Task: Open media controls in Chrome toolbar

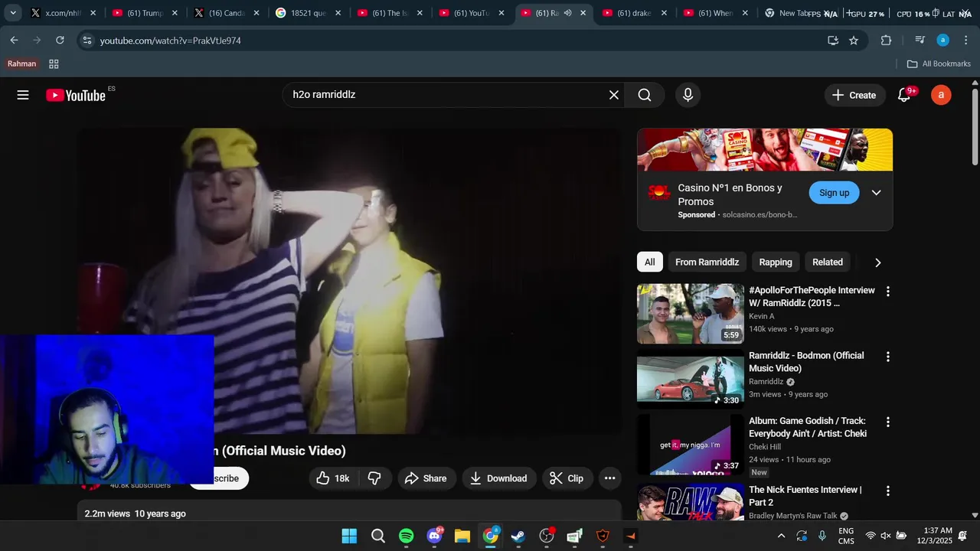Action: pyautogui.click(x=920, y=41)
